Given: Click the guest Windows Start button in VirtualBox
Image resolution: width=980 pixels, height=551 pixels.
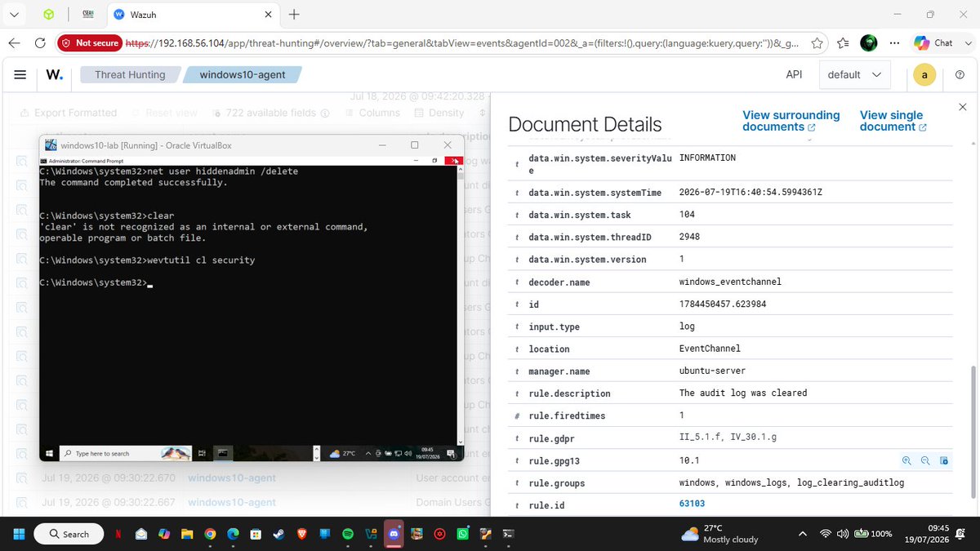Looking at the screenshot, I should pos(50,453).
